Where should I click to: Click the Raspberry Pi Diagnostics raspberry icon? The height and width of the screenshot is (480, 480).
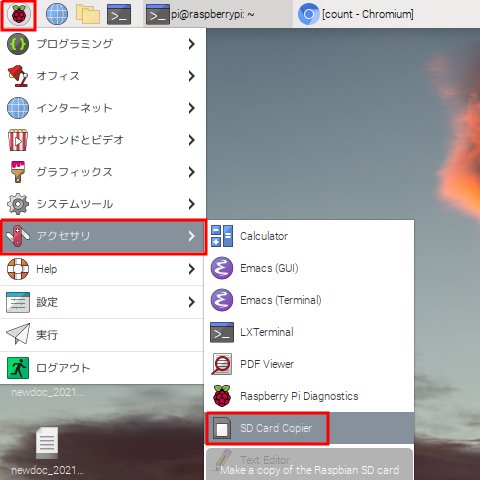pos(222,396)
